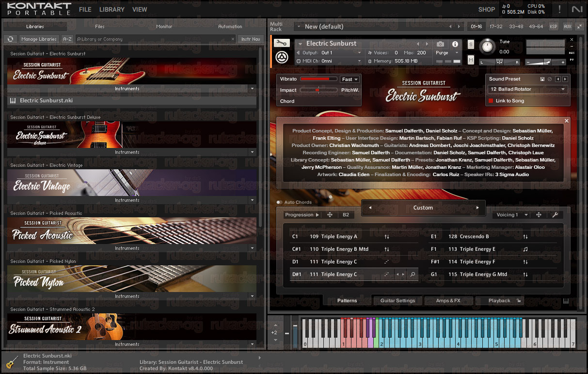This screenshot has height=374, width=588.
Task: Click the warning exclamation icon in the header
Action: [559, 9]
